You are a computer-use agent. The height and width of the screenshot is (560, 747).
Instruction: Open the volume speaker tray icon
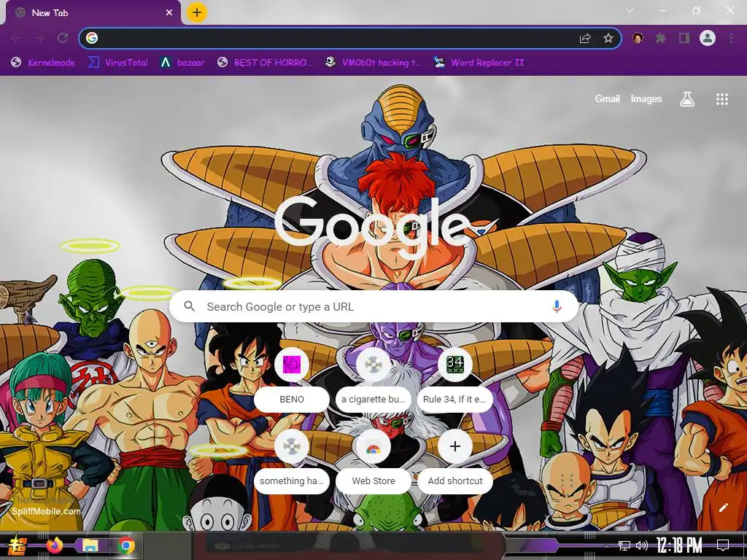pyautogui.click(x=642, y=545)
